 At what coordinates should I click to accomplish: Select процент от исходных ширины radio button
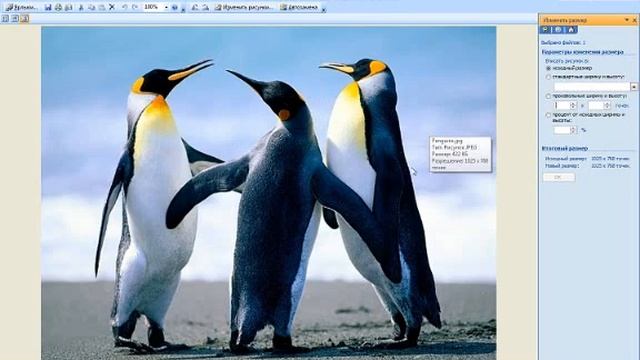click(x=549, y=115)
